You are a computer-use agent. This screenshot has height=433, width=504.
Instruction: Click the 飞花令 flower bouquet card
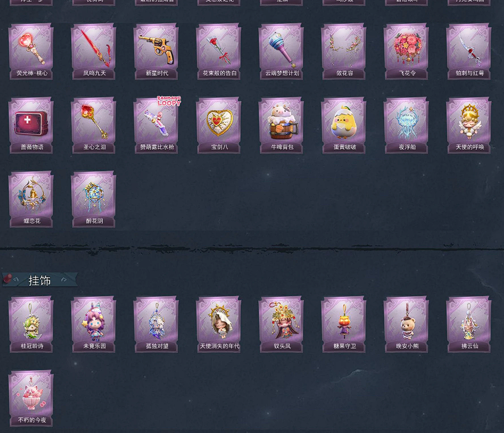point(406,51)
